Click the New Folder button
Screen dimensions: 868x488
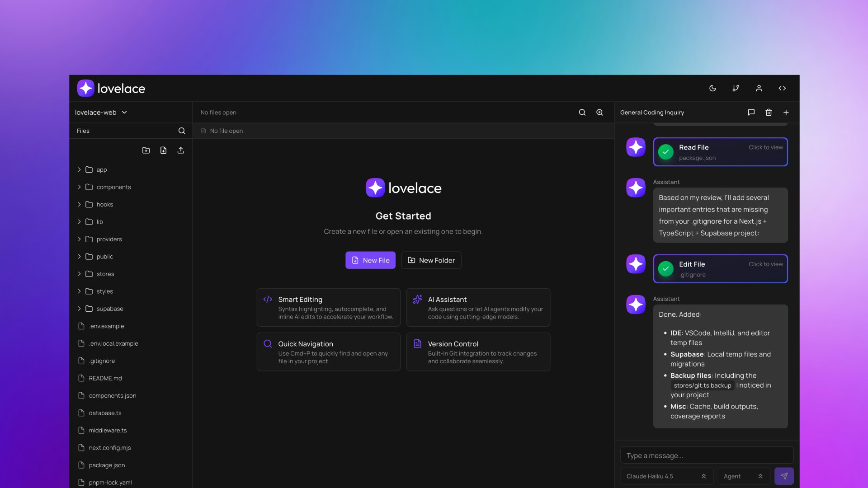pos(431,260)
